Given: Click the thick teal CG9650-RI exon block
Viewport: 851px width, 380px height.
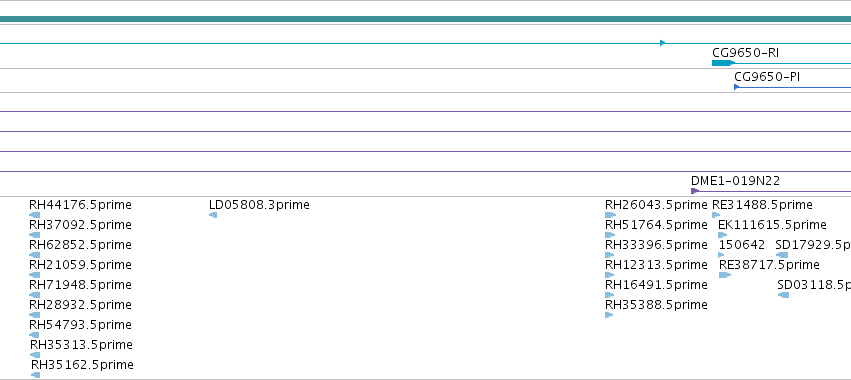Looking at the screenshot, I should tap(723, 63).
